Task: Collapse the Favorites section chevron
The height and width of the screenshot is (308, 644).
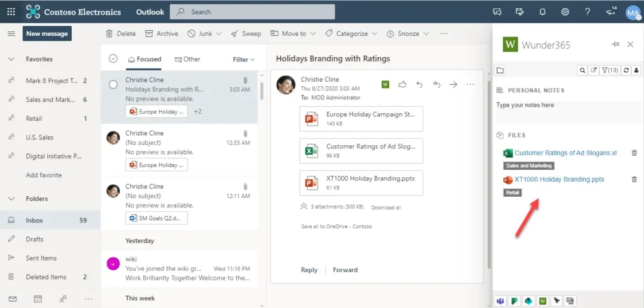Action: click(x=11, y=59)
